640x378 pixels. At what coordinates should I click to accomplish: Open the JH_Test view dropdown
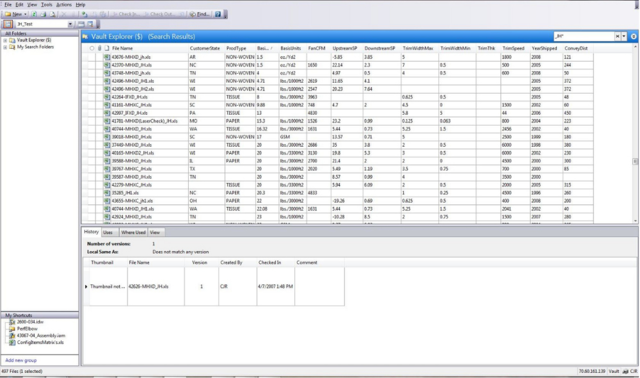pos(70,24)
